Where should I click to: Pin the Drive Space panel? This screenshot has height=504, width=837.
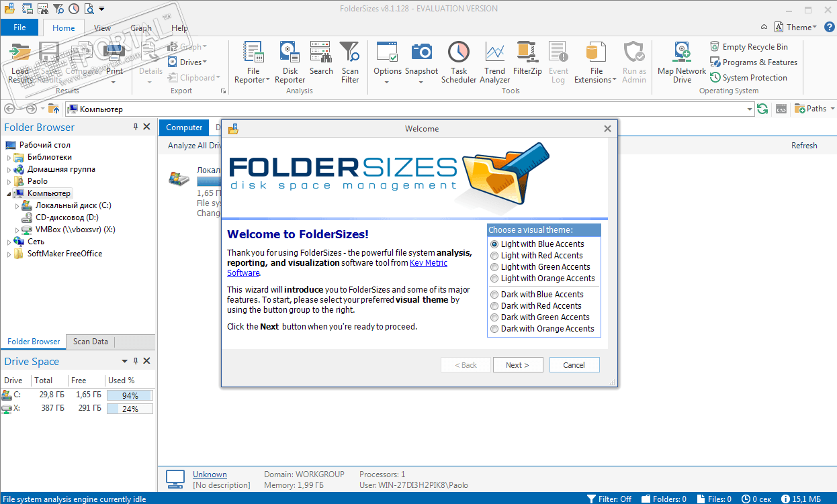(x=136, y=361)
